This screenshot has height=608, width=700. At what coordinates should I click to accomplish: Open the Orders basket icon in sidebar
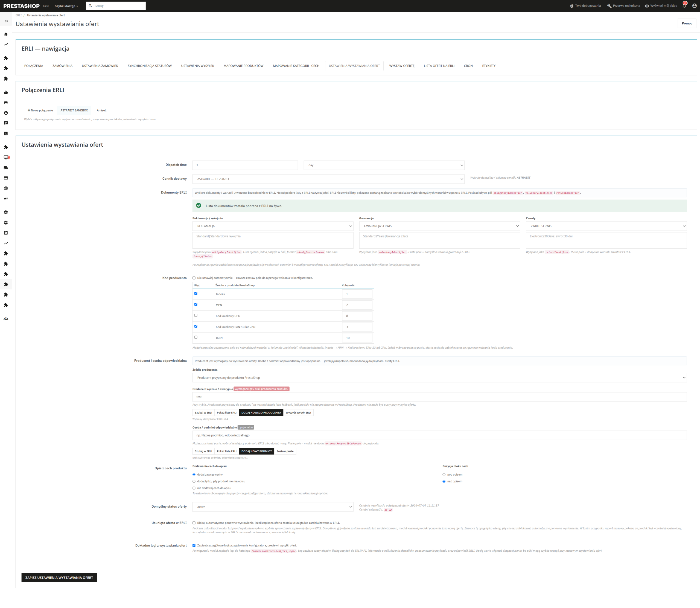point(6,92)
